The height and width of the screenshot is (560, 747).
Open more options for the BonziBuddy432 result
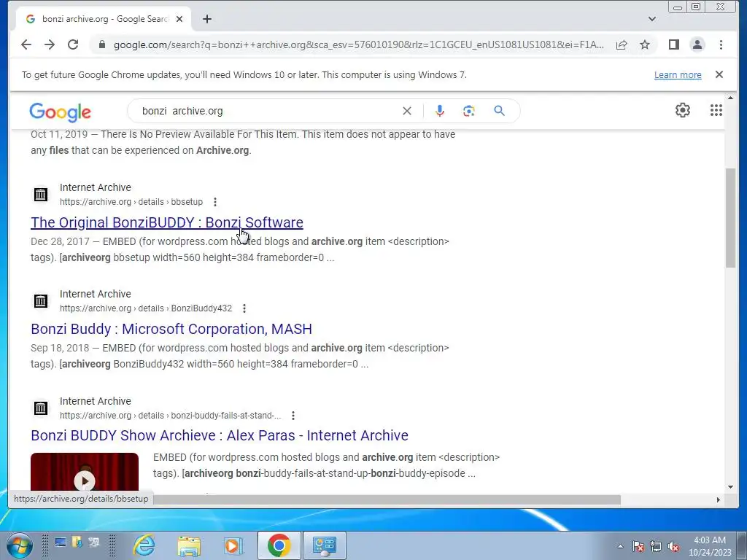click(x=244, y=308)
